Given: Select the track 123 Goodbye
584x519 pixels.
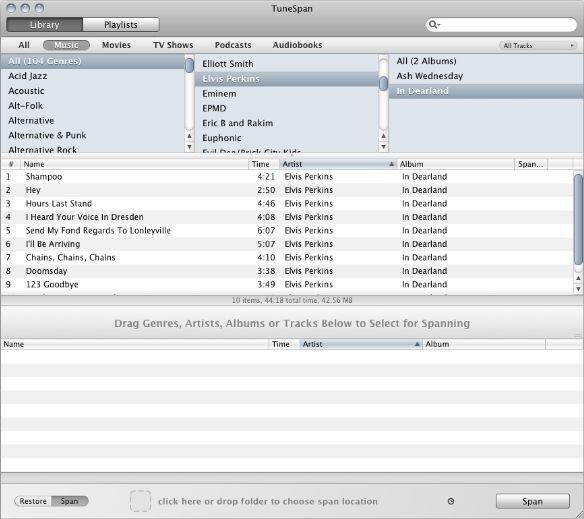Looking at the screenshot, I should tap(287, 284).
